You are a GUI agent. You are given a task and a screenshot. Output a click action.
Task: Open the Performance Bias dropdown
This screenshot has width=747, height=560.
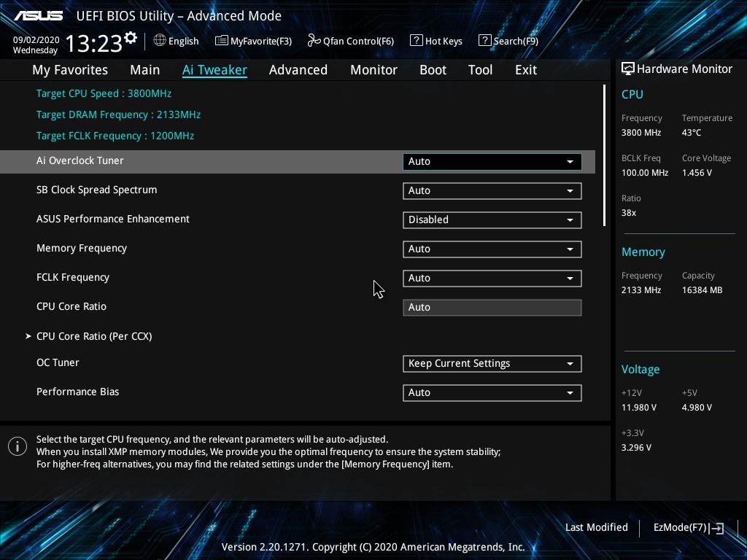492,392
